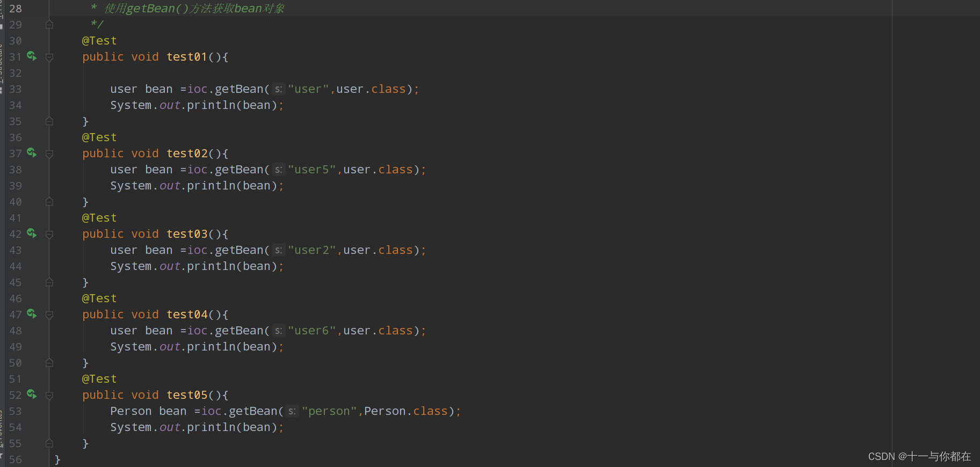The width and height of the screenshot is (980, 467).
Task: Click the "person" string literal
Action: tap(329, 411)
